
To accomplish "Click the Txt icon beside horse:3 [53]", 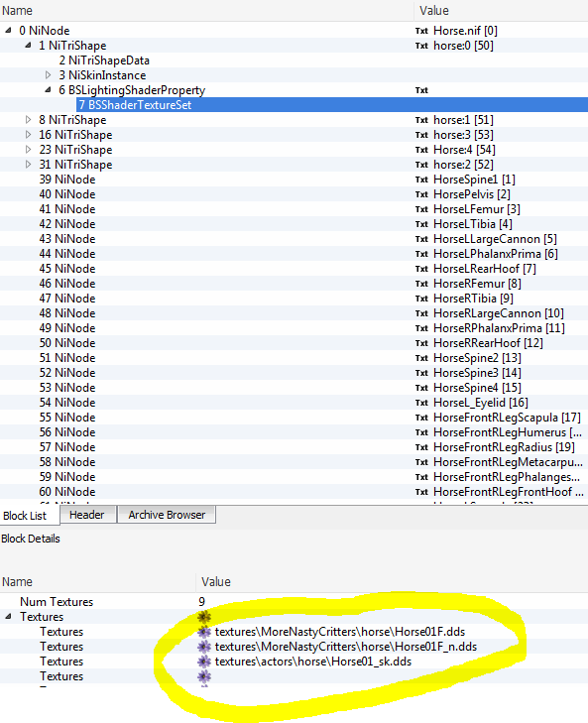I will point(421,135).
